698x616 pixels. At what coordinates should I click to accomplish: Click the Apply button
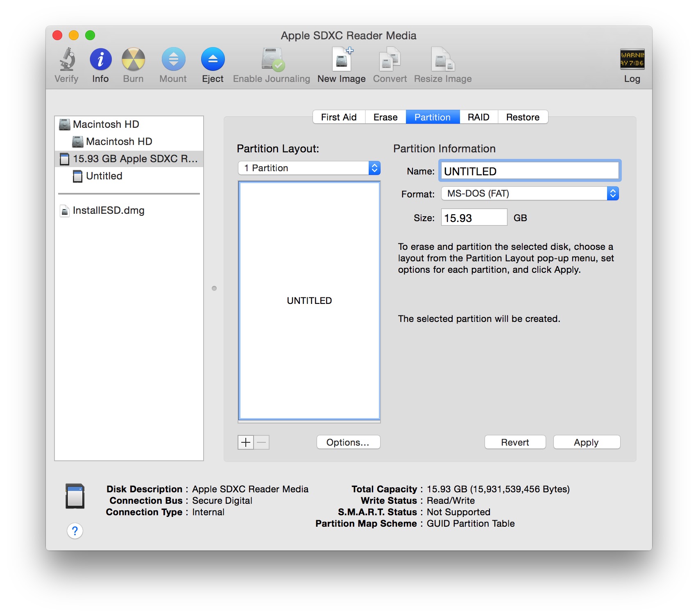[x=587, y=442]
